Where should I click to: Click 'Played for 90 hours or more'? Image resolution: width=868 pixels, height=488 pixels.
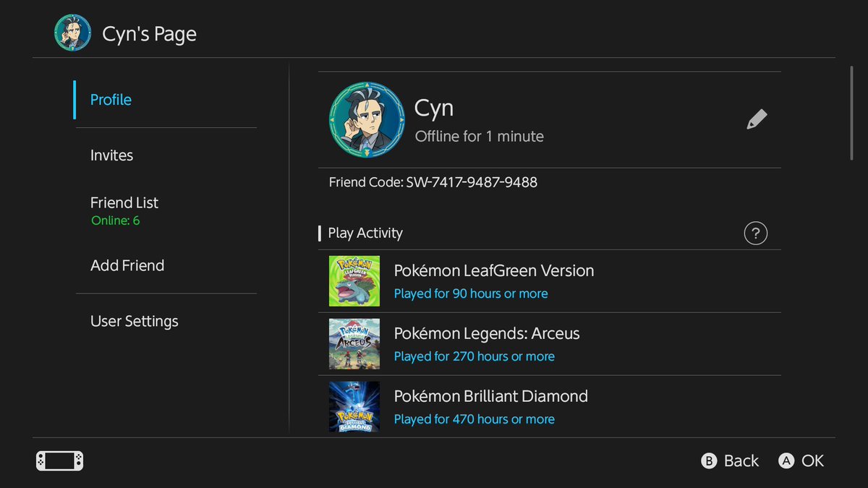pos(471,294)
